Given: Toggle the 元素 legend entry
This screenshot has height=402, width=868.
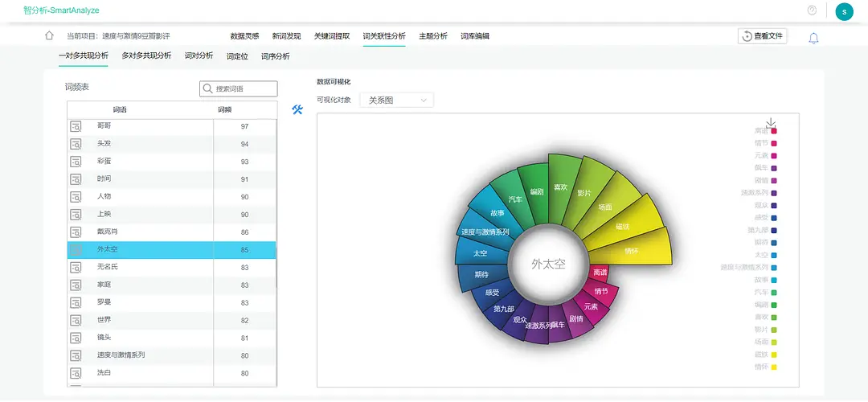Looking at the screenshot, I should [x=766, y=156].
